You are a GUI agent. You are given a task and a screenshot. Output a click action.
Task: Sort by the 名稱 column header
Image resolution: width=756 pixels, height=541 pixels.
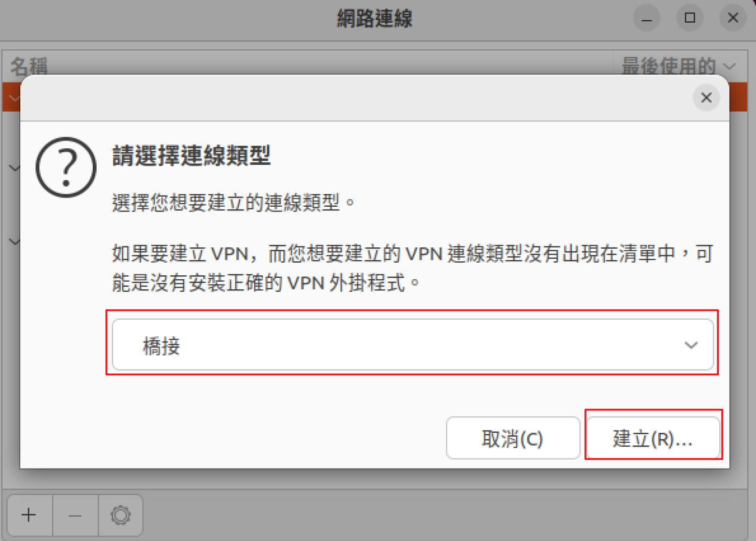(29, 66)
